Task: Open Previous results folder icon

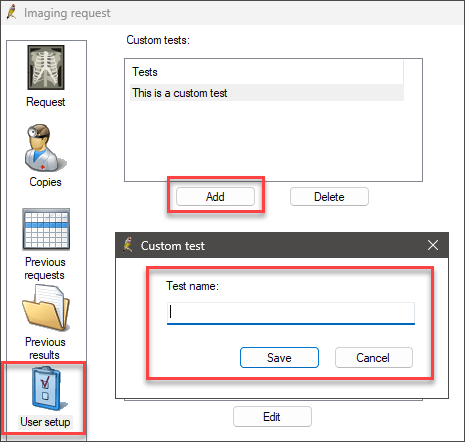Action: 46,309
